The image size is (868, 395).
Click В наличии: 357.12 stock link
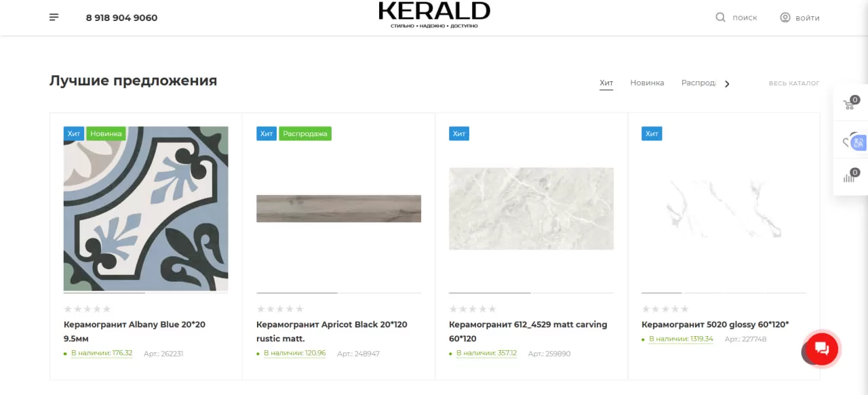pos(486,354)
